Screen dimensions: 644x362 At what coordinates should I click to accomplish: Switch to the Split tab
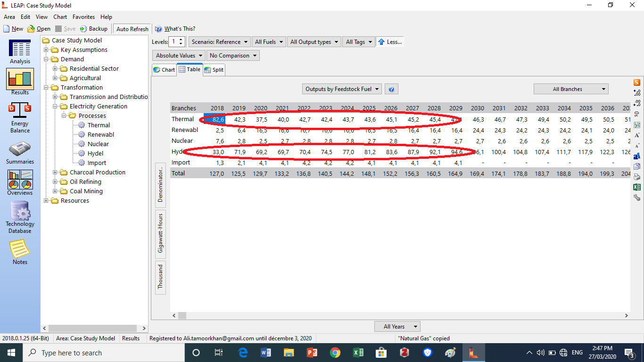(214, 70)
